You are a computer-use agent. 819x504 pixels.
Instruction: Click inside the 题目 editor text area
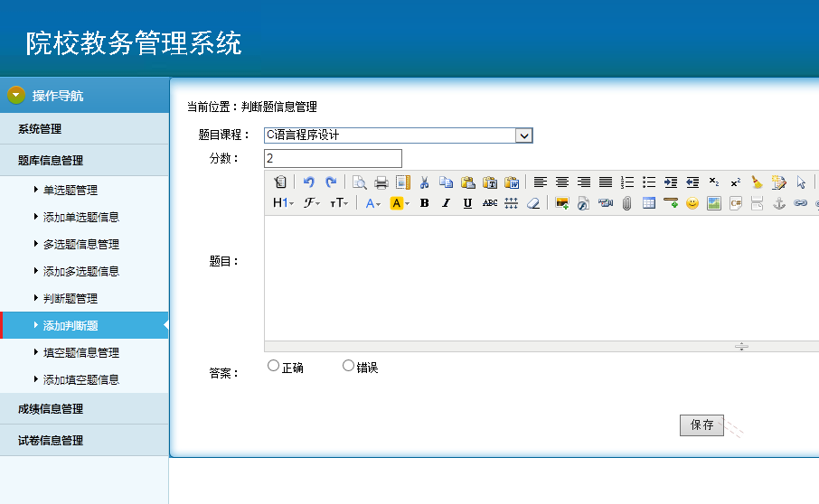coord(541,278)
